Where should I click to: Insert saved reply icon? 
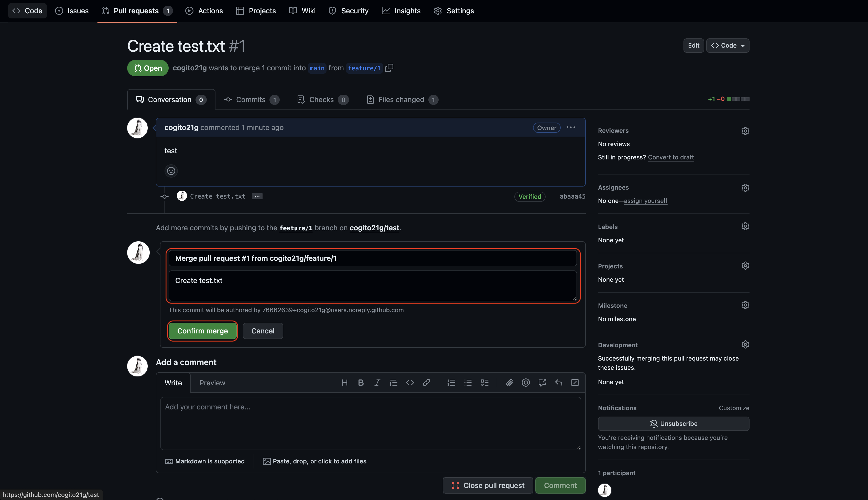[x=559, y=383]
